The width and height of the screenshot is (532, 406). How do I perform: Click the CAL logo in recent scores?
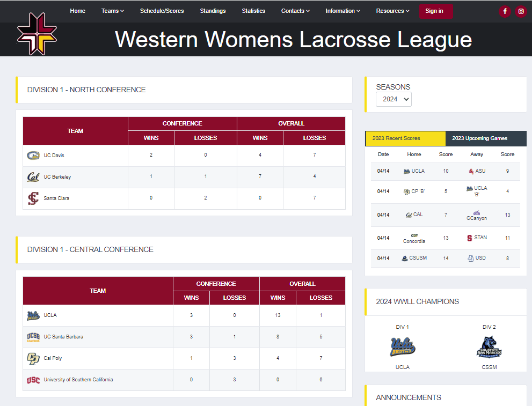click(x=409, y=215)
